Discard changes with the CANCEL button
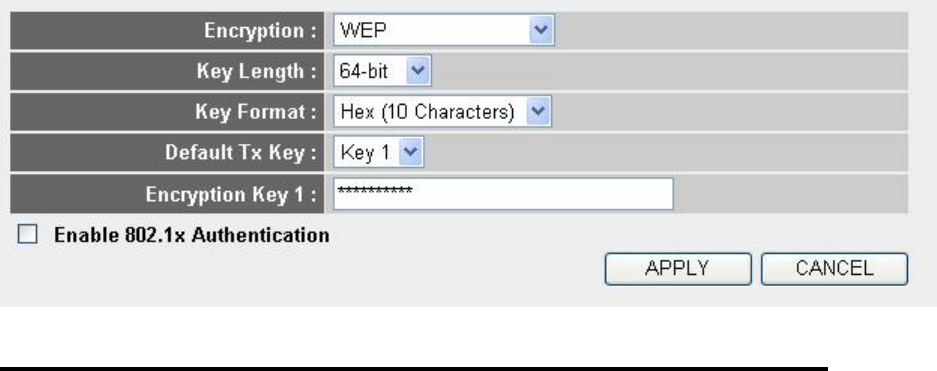This screenshot has height=371, width=937. [x=834, y=269]
